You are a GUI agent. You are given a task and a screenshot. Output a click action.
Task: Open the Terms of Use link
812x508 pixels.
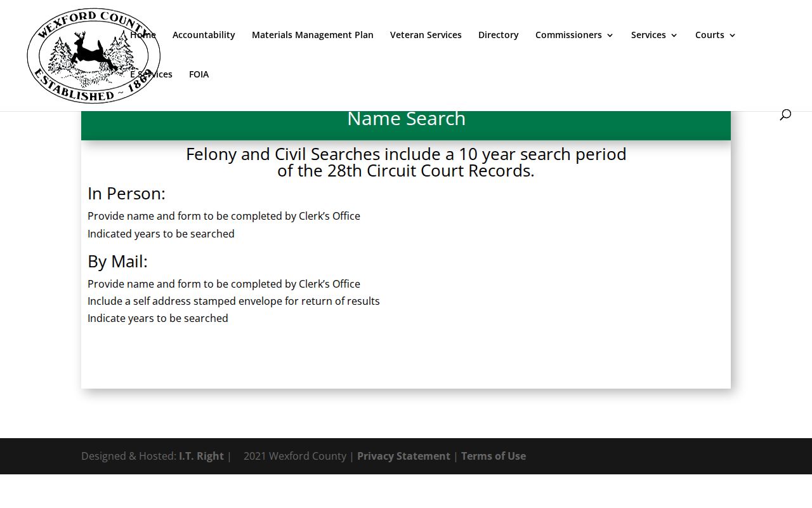[x=494, y=456]
